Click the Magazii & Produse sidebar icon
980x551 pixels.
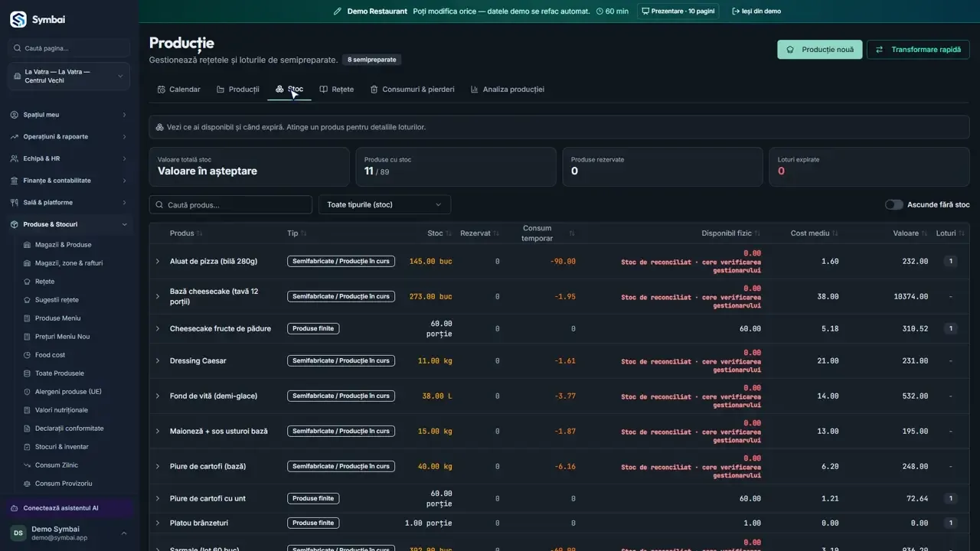[x=27, y=245]
